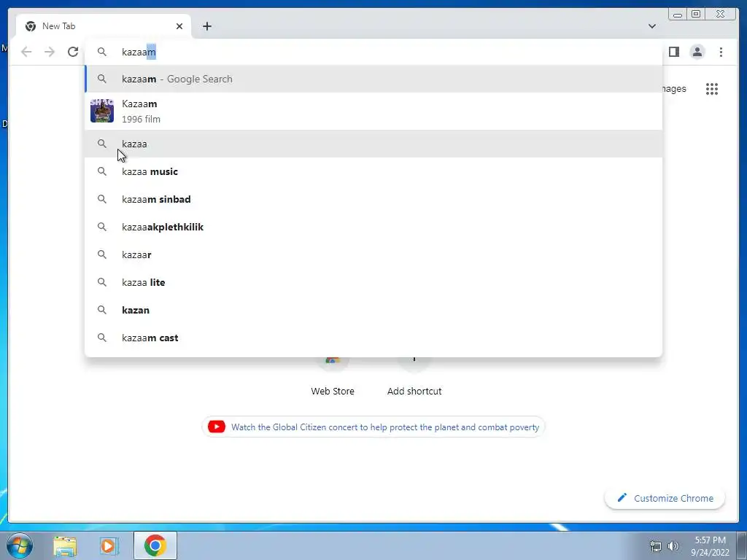Screen dimensions: 747x560
Task: Pick the 'kazaa' suggestion
Action: [373, 144]
